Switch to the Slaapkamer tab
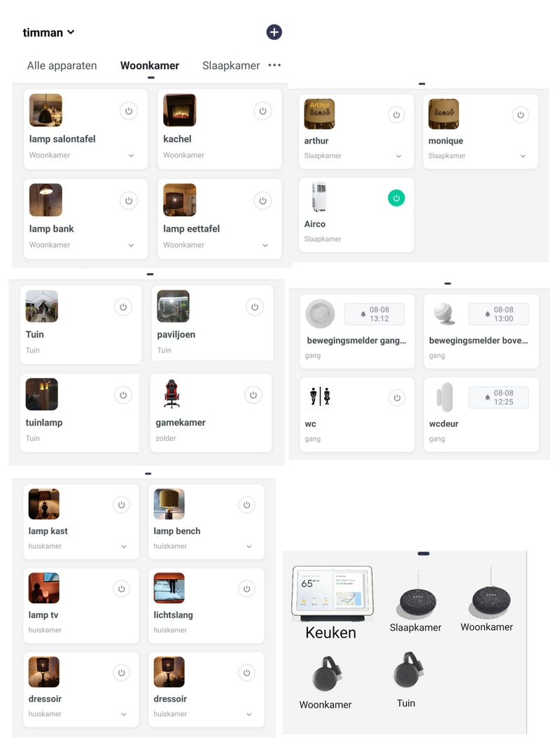This screenshot has width=560, height=751. click(x=231, y=66)
